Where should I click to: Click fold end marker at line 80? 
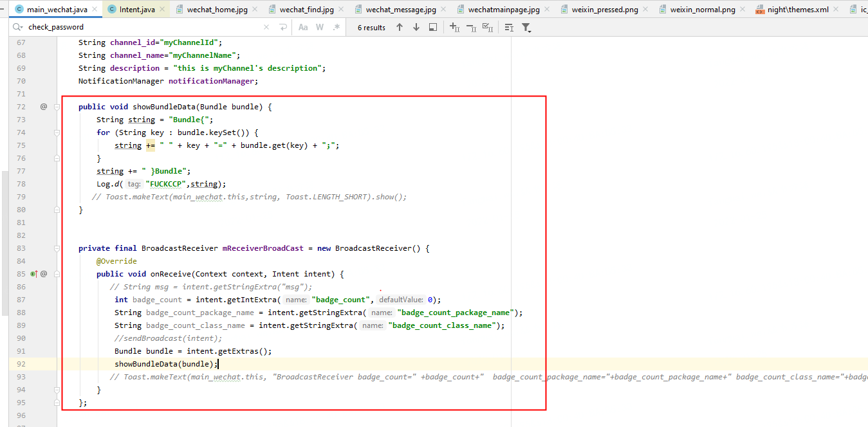click(x=57, y=210)
